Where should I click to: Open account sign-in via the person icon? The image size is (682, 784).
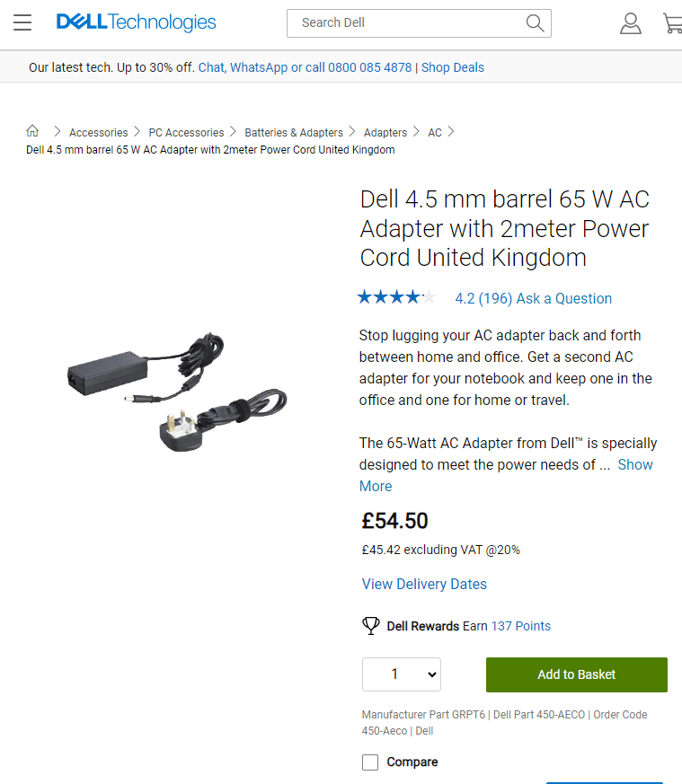point(631,23)
